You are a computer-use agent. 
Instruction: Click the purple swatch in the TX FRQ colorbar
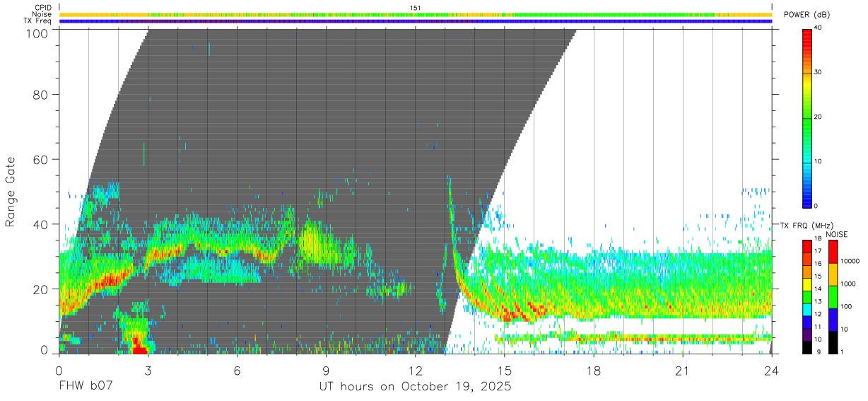coord(807,335)
